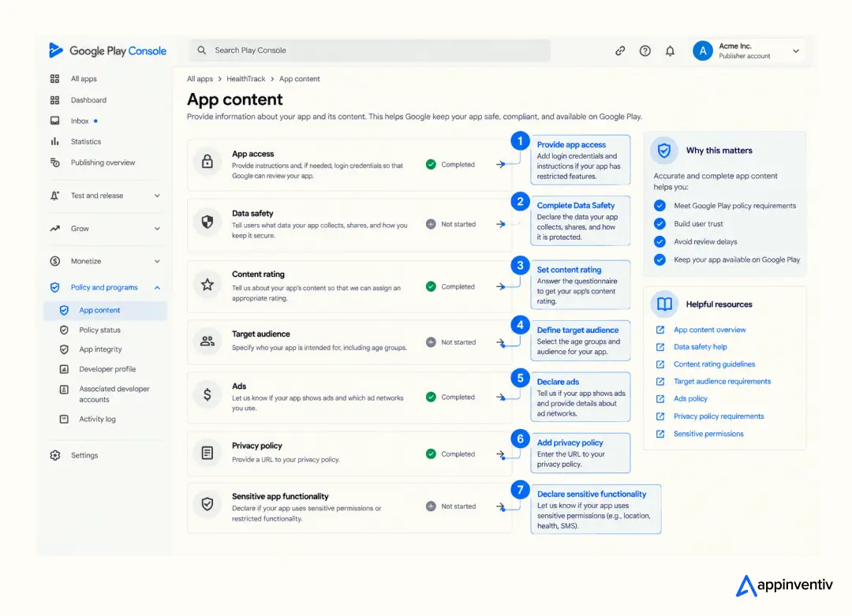Open Sensitive permissions resource link

click(x=708, y=434)
